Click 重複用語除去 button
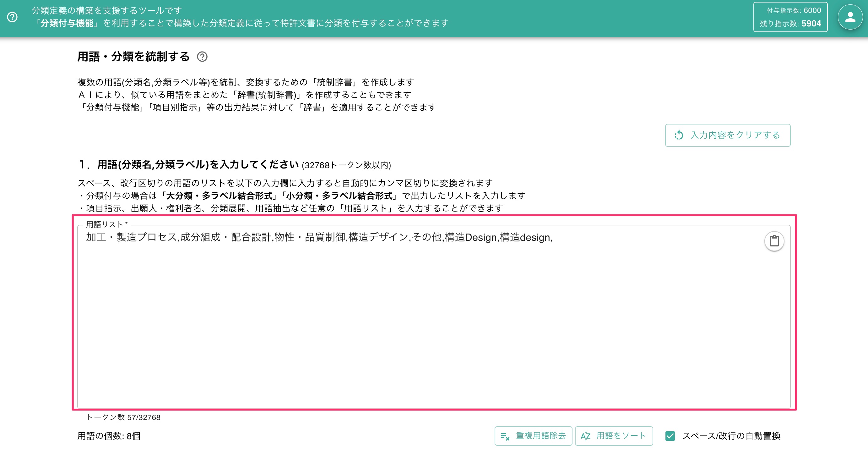The image size is (868, 464). pos(533,436)
